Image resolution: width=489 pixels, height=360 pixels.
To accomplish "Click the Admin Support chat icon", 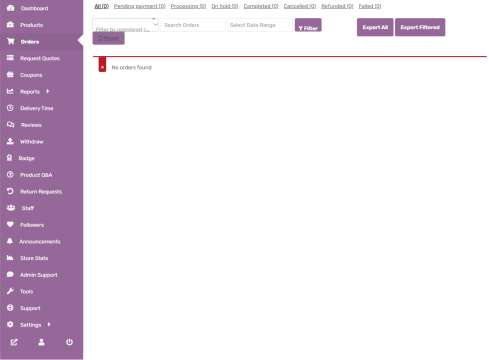I will (10, 274).
